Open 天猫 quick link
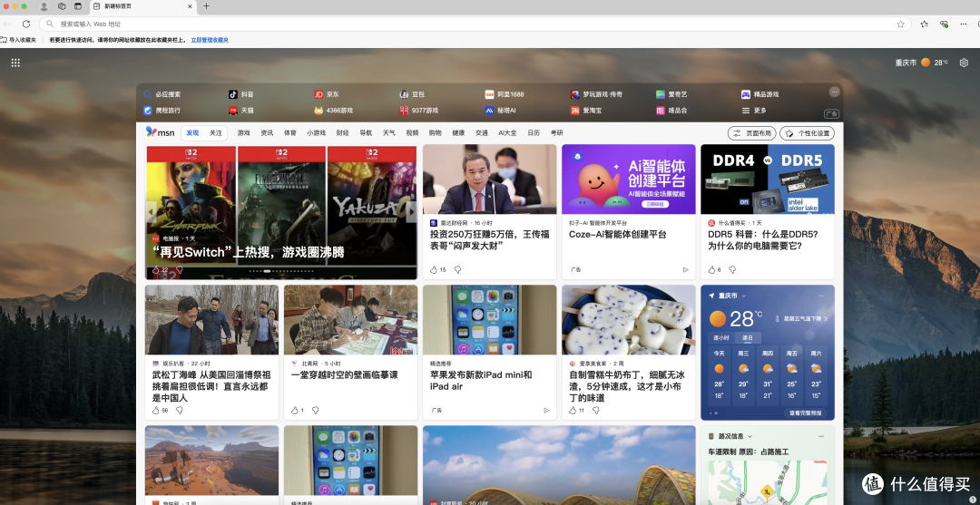Viewport: 980px width, 505px height. [x=241, y=111]
